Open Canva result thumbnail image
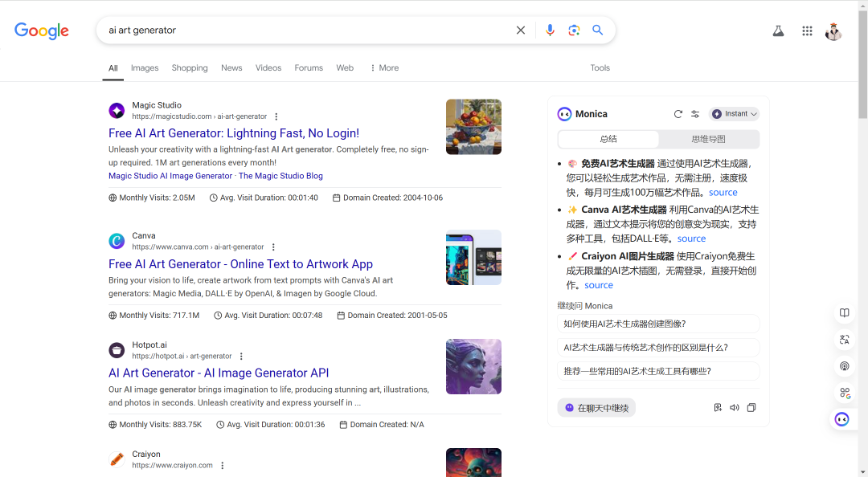The image size is (868, 477). (x=473, y=257)
